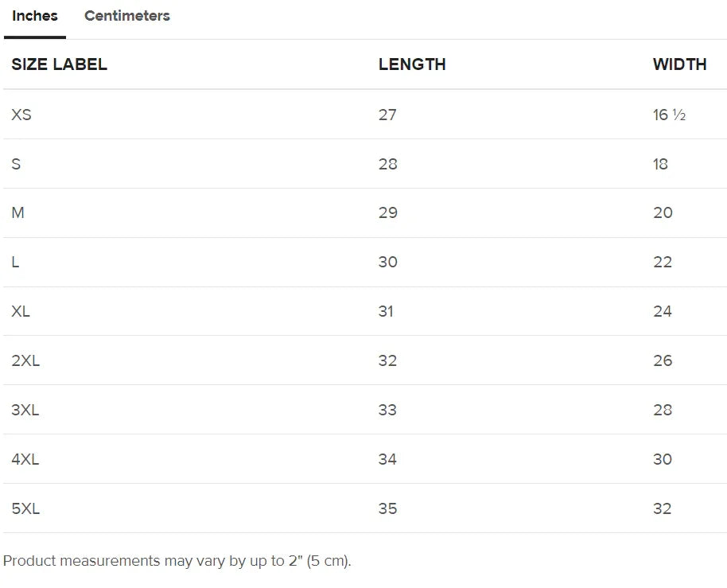Select the 4XL size label cell
The height and width of the screenshot is (588, 727).
click(25, 459)
